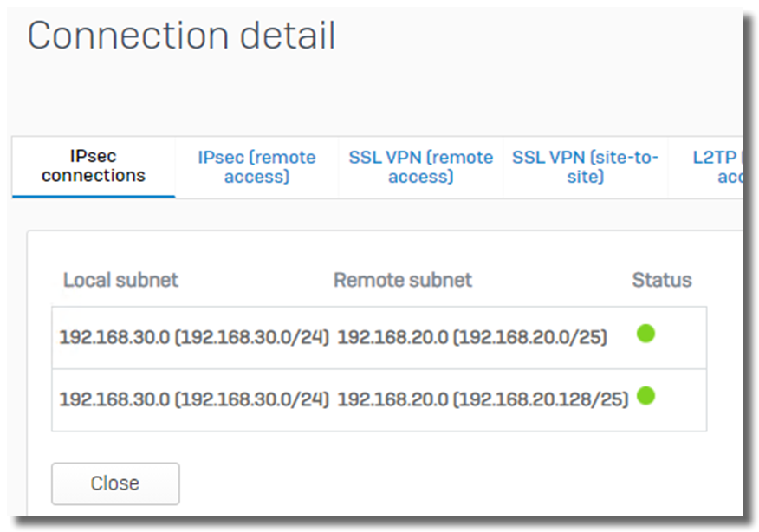Click the green status dot for 192.168.20.128/25
The height and width of the screenshot is (532, 759).
point(645,396)
